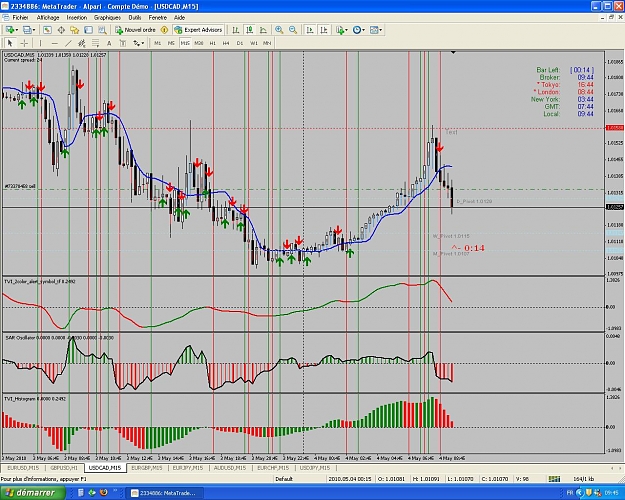The width and height of the screenshot is (625, 500).
Task: Switch timeframe to M30
Action: click(x=199, y=43)
